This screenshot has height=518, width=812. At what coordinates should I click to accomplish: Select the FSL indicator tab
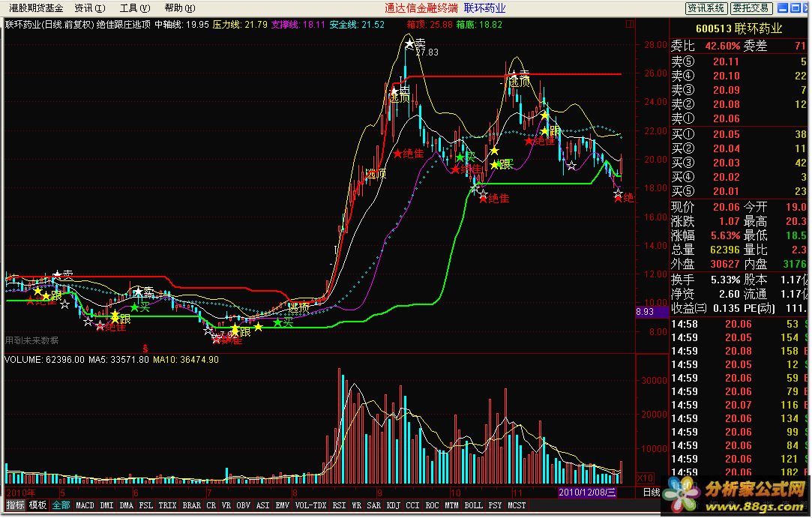(x=146, y=505)
